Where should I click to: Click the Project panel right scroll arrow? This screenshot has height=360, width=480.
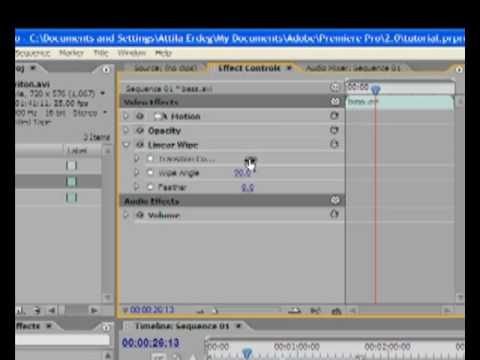94,310
